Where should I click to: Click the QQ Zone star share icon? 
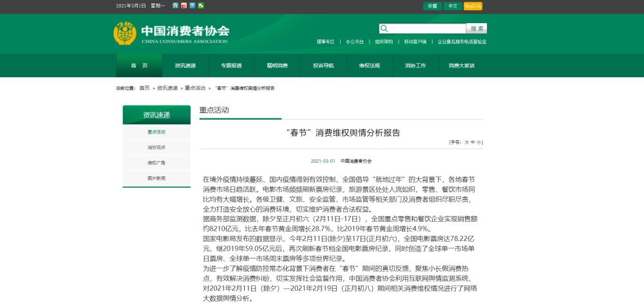[x=176, y=6]
